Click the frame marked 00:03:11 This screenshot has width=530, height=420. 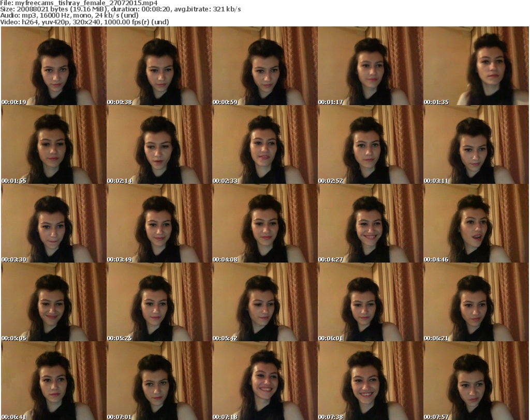tap(476, 144)
